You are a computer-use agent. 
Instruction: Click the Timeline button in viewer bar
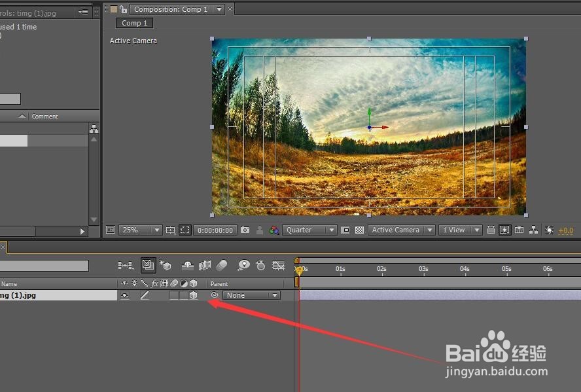pos(519,230)
